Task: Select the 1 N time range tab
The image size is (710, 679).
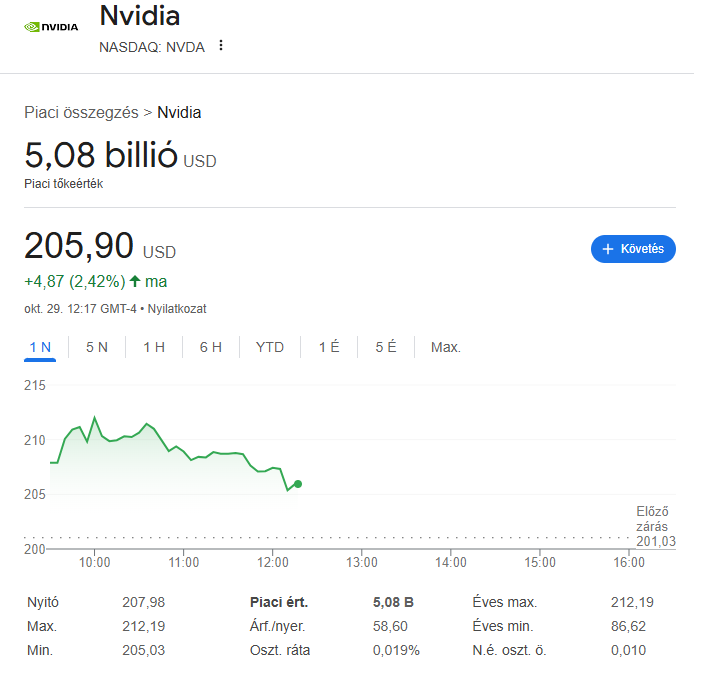Action: [x=40, y=347]
